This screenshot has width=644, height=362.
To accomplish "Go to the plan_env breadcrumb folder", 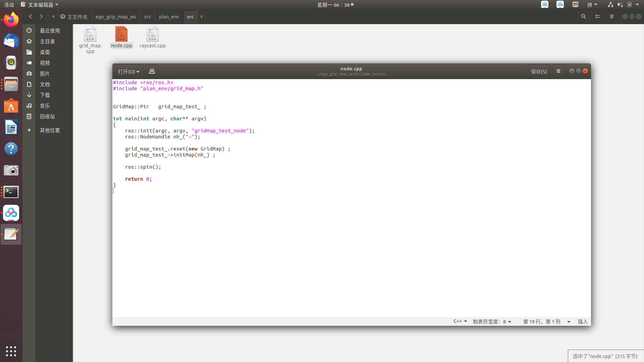I will coord(169,17).
